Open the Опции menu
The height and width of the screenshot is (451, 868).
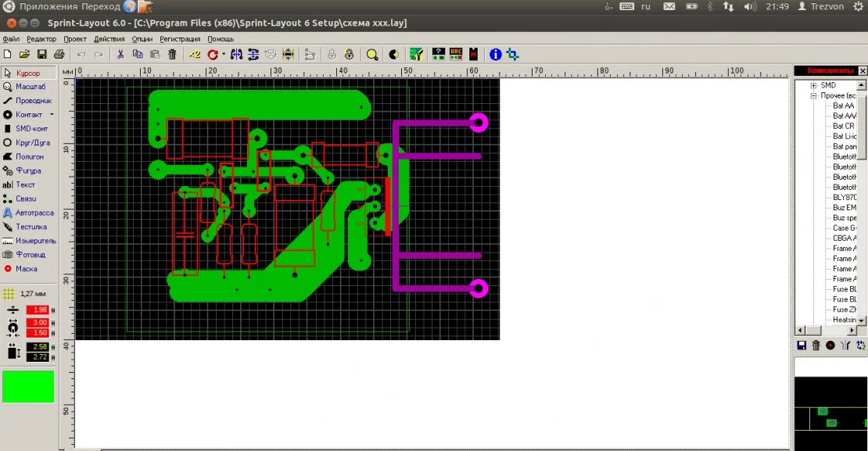pyautogui.click(x=142, y=39)
